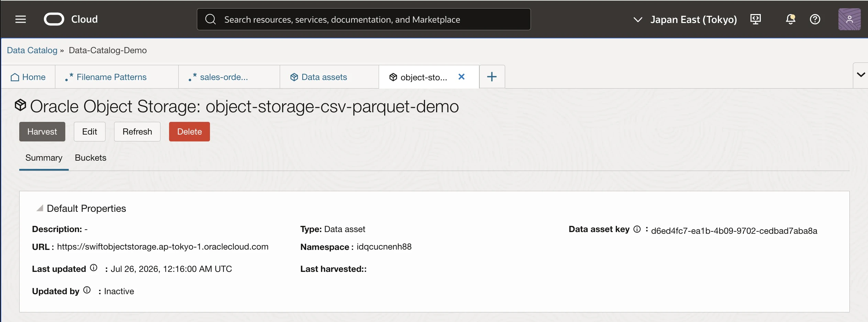868x322 pixels.
Task: Click the object-sto... tab cube icon
Action: coord(393,77)
